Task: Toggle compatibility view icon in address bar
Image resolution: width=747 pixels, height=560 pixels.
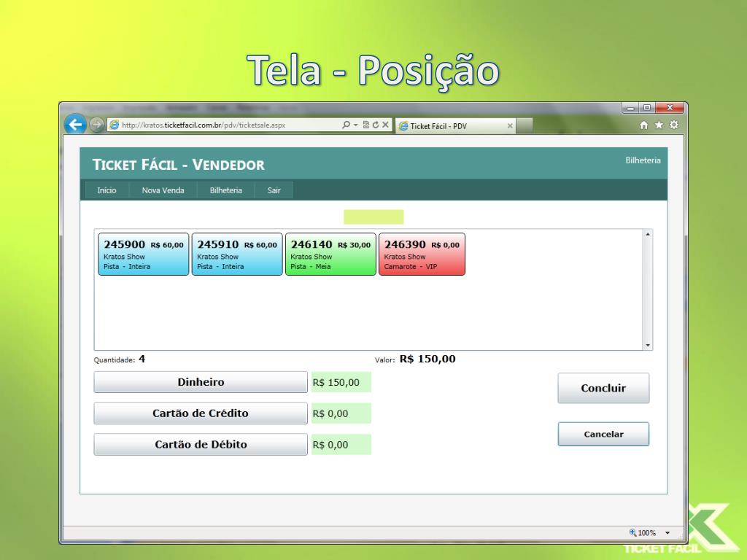Action: tap(366, 125)
